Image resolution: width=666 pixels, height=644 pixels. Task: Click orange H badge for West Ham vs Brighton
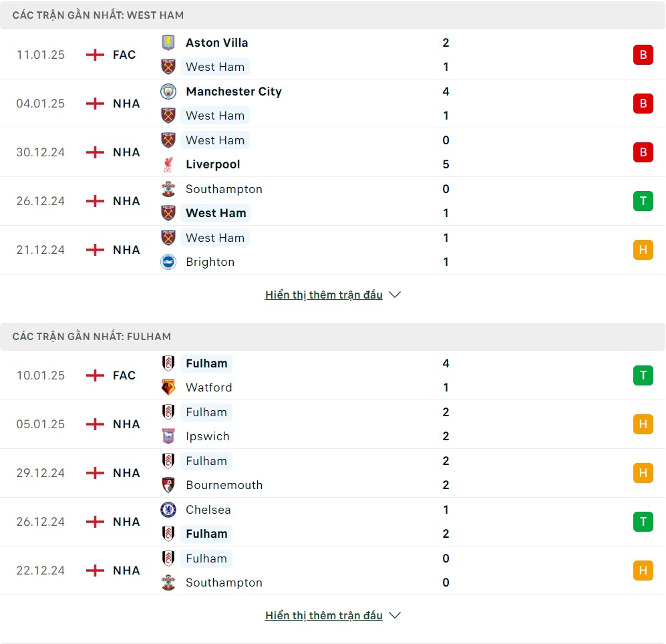[x=643, y=250]
